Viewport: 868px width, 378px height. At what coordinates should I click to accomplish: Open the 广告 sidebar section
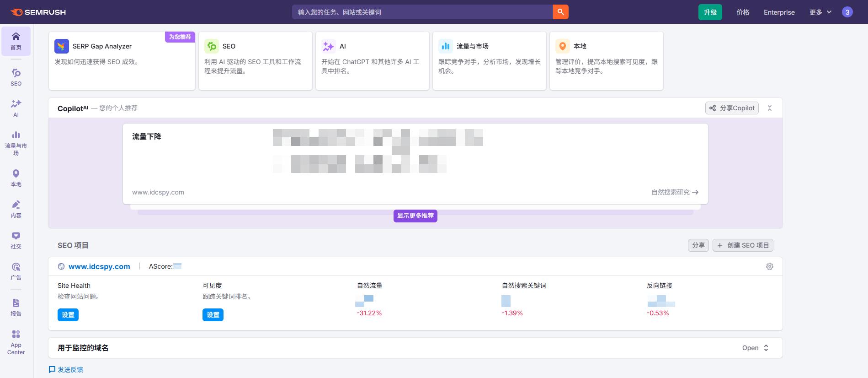(16, 271)
